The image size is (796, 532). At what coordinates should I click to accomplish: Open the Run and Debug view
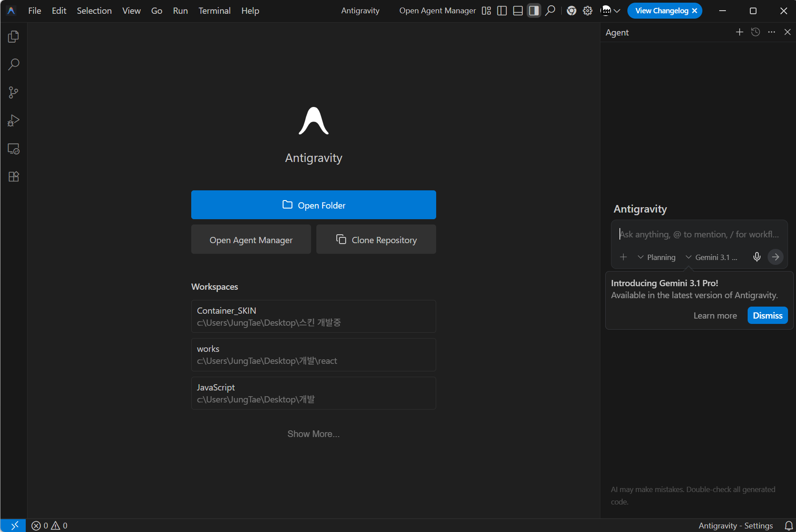click(13, 120)
